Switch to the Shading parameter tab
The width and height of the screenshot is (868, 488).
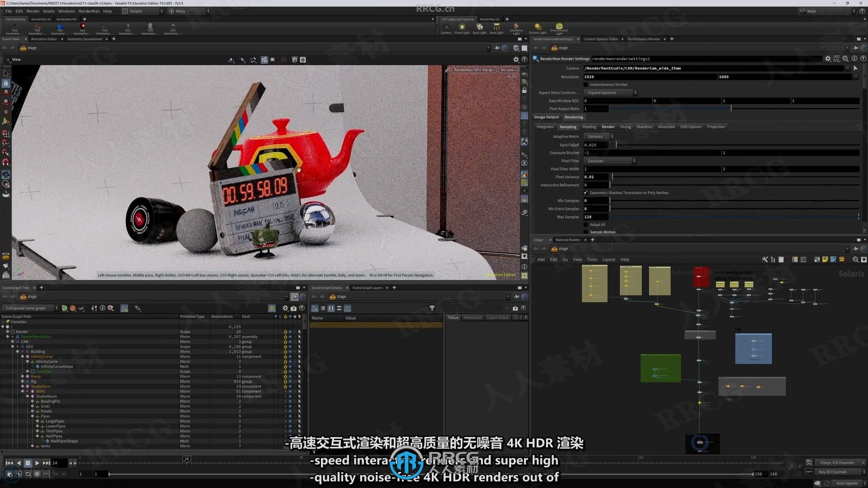click(589, 127)
